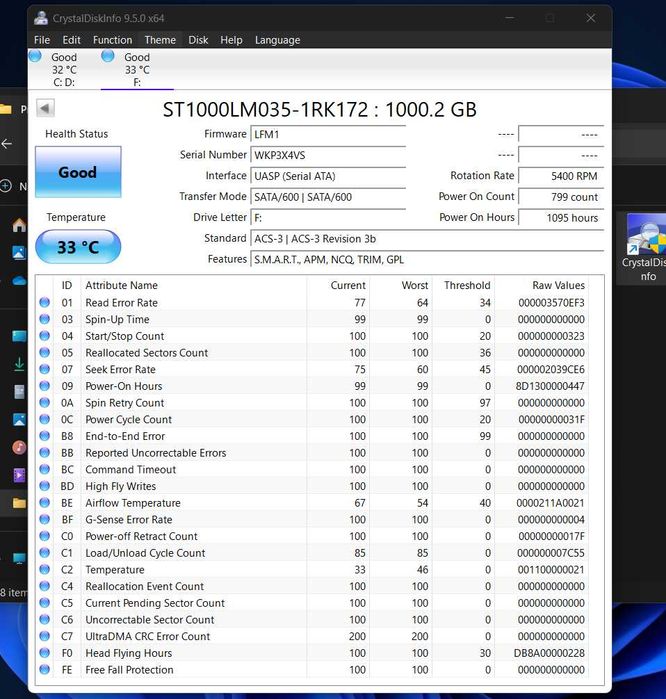
Task: Click status icon of Airflow Temperature row
Action: 45,502
